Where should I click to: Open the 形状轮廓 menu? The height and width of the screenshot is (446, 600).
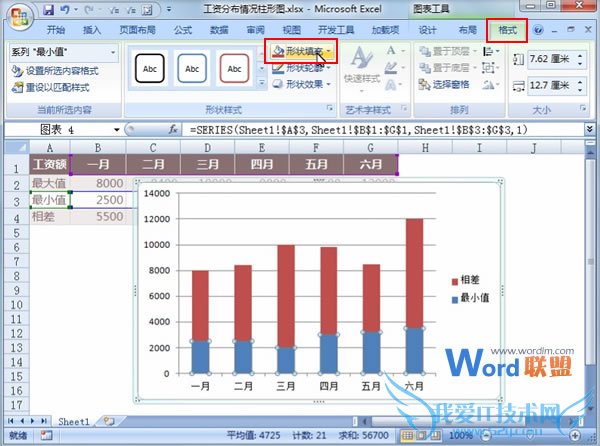click(301, 68)
